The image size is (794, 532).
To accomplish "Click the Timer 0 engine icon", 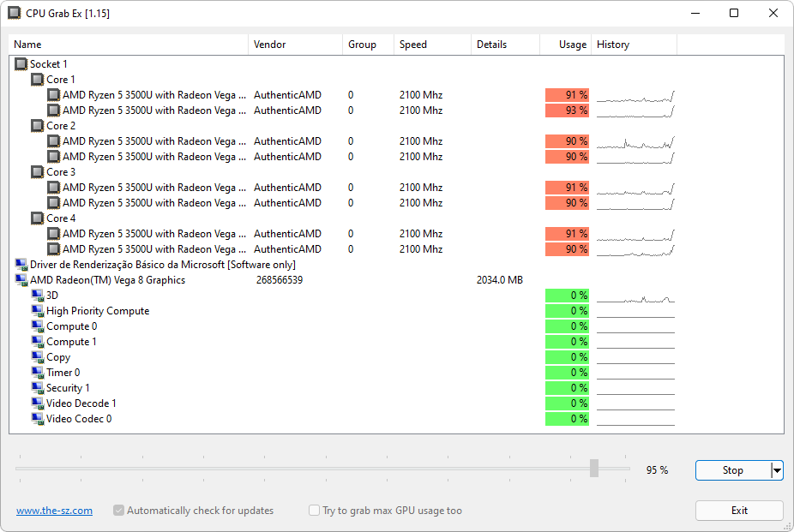I will pos(38,373).
